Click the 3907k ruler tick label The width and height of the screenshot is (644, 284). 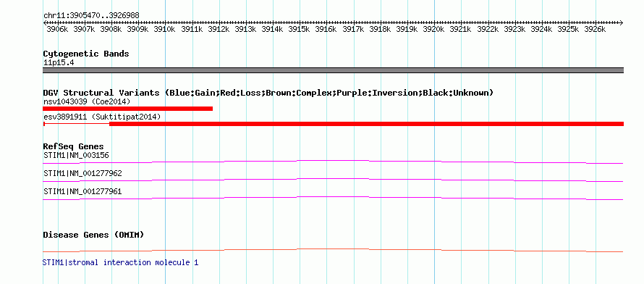85,29
